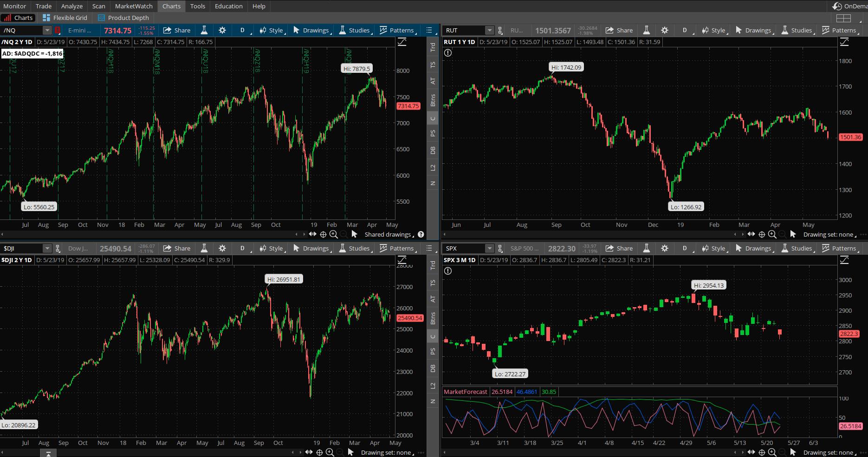Click the collapse handle at bottom-left of $DJI chart
This screenshot has height=457, width=868.
(48, 453)
